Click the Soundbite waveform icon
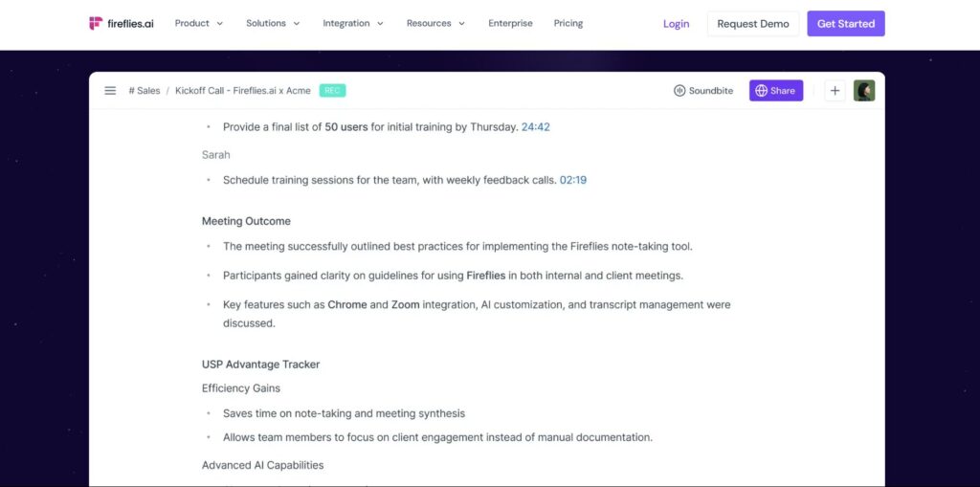Viewport: 980px width, 487px height. click(x=679, y=91)
